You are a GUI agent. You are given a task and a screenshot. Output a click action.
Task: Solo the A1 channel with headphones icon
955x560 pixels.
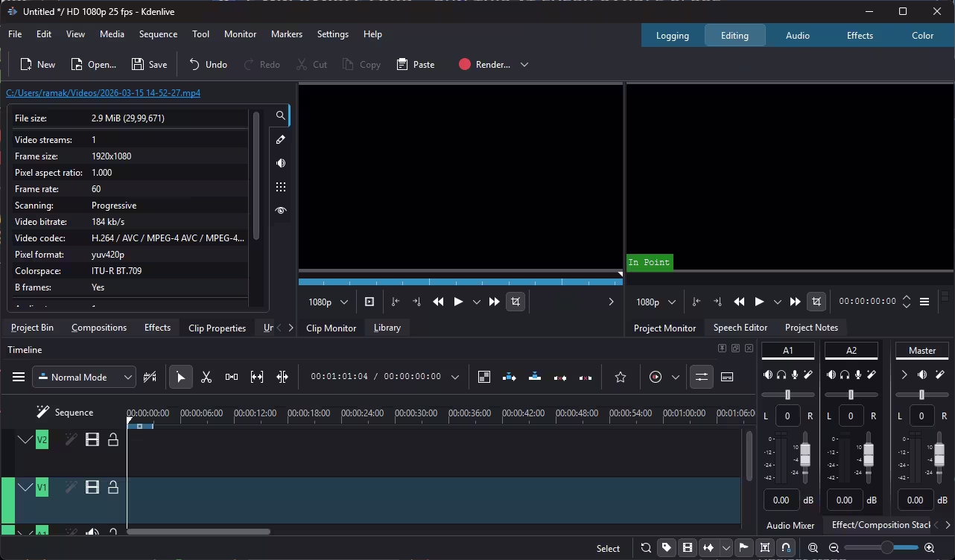tap(781, 375)
